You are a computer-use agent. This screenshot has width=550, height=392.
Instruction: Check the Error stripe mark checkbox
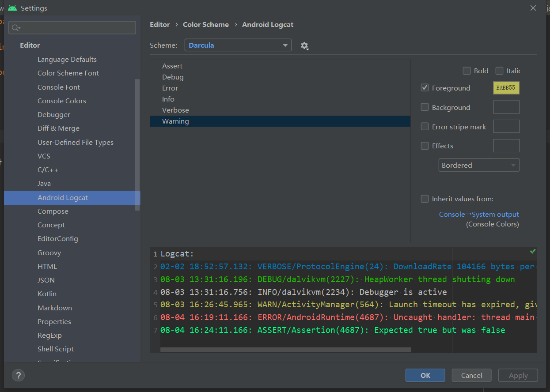tap(425, 127)
